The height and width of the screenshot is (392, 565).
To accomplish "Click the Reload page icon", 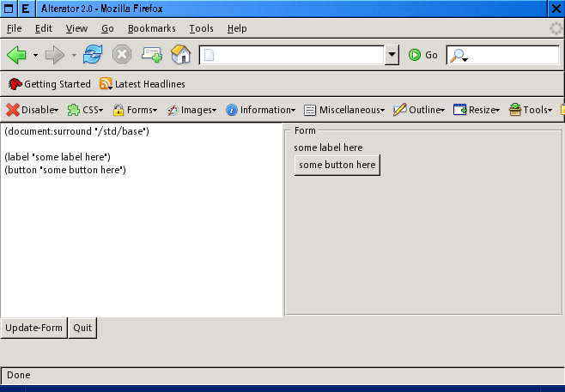I will click(x=93, y=55).
